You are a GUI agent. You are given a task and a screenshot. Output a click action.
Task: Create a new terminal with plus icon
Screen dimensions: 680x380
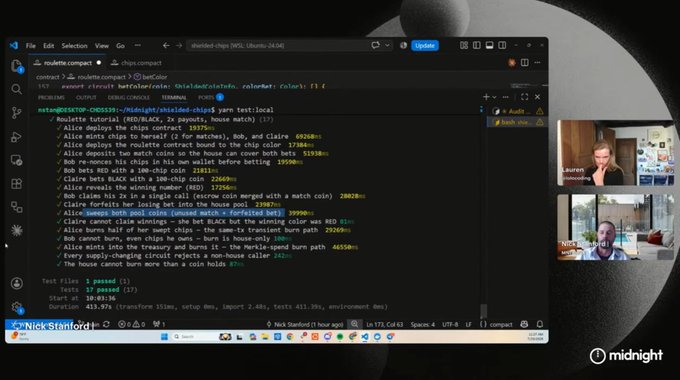(486, 97)
